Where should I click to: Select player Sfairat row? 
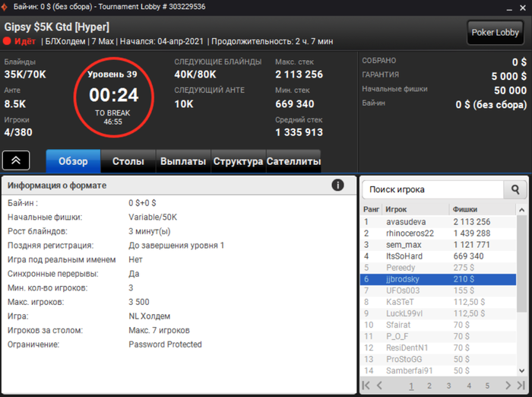438,325
